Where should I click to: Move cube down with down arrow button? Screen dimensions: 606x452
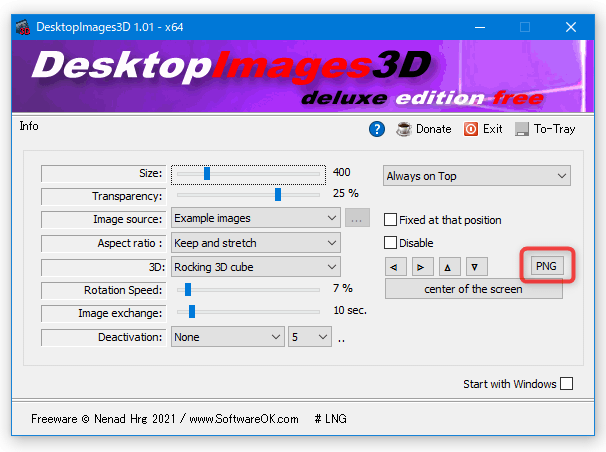click(x=477, y=267)
